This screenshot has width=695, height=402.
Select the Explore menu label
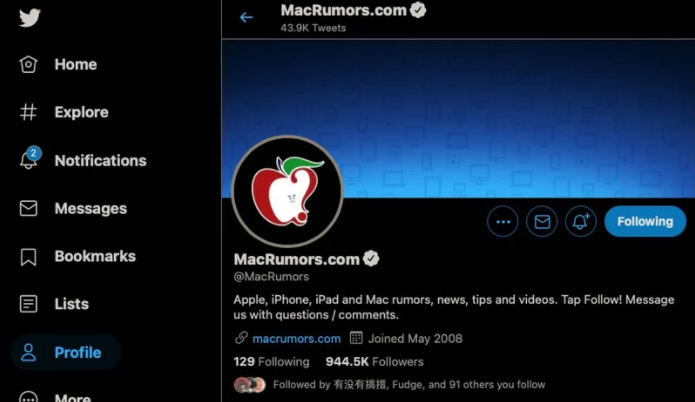point(82,112)
